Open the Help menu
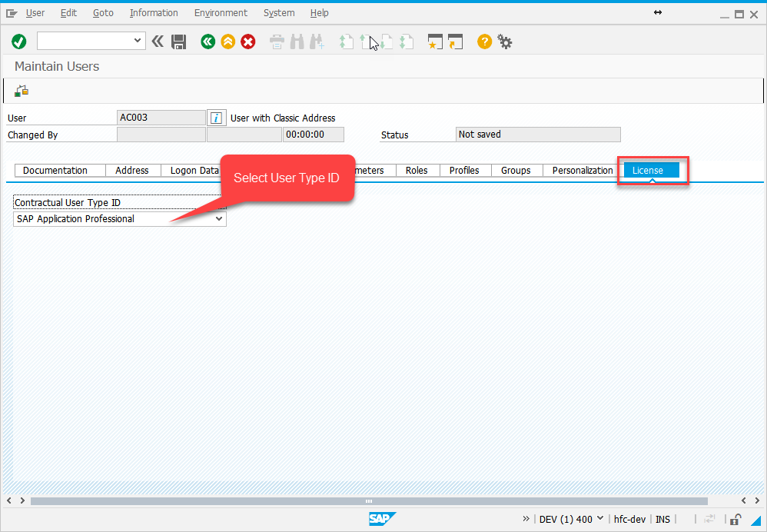The height and width of the screenshot is (532, 767). 320,13
